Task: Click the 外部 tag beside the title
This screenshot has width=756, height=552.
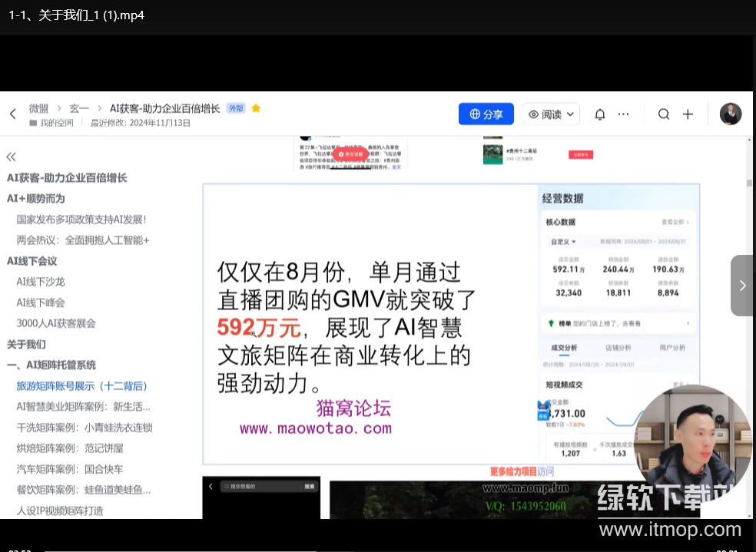Action: (x=235, y=108)
